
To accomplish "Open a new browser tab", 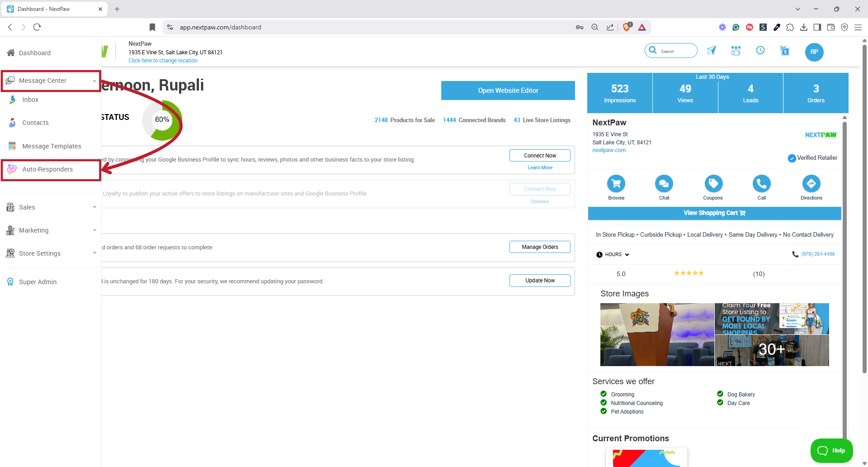I will (x=117, y=9).
